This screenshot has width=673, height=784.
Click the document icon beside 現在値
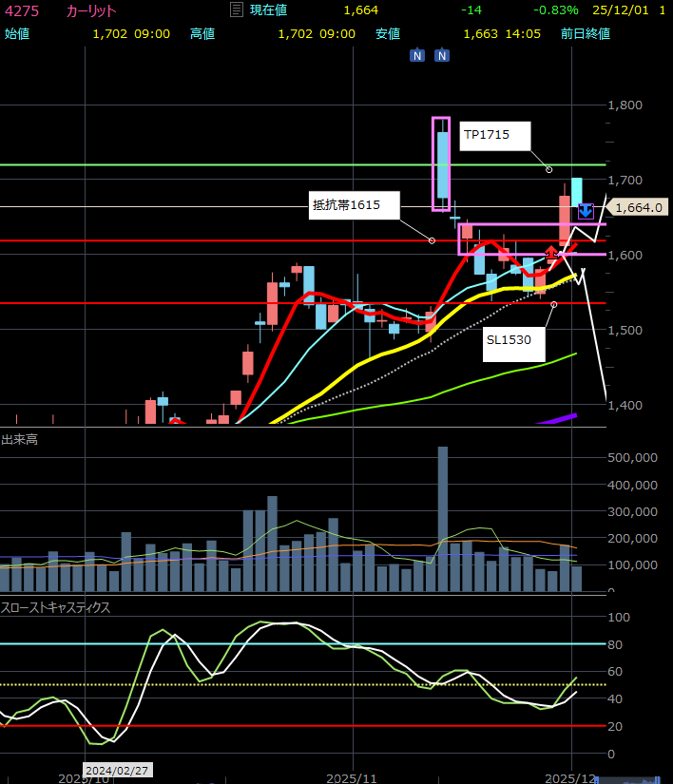[x=236, y=10]
